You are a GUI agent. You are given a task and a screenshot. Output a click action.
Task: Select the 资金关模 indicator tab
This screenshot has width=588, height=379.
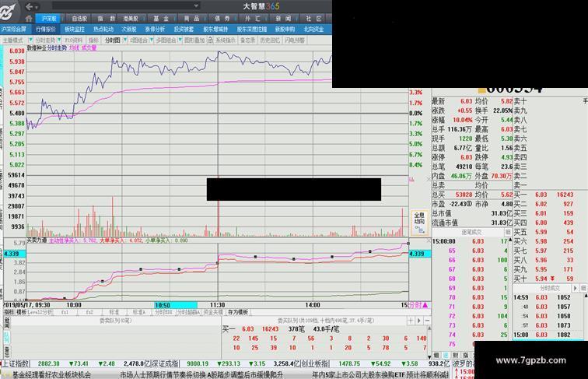pyautogui.click(x=212, y=312)
